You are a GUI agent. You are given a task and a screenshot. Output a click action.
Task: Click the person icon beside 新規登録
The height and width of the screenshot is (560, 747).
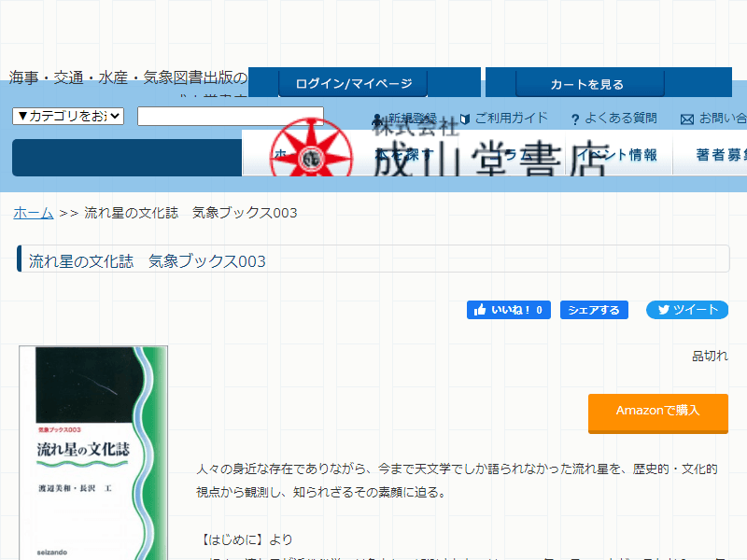point(377,119)
